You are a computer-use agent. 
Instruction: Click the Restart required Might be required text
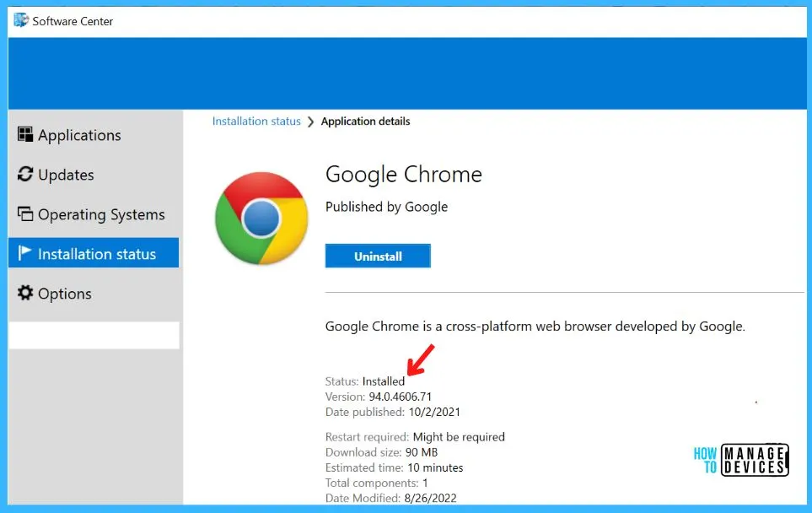415,437
